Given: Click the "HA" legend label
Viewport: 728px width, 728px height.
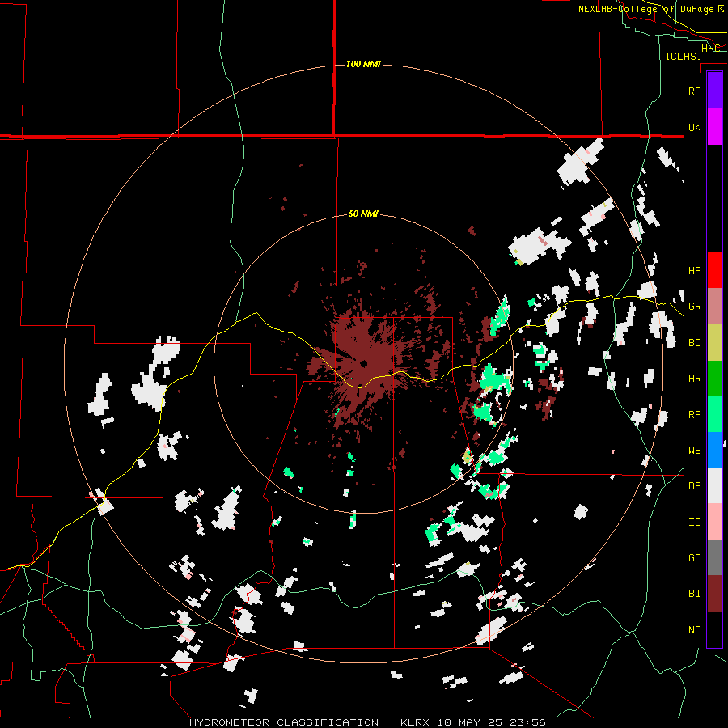Looking at the screenshot, I should click(x=694, y=270).
